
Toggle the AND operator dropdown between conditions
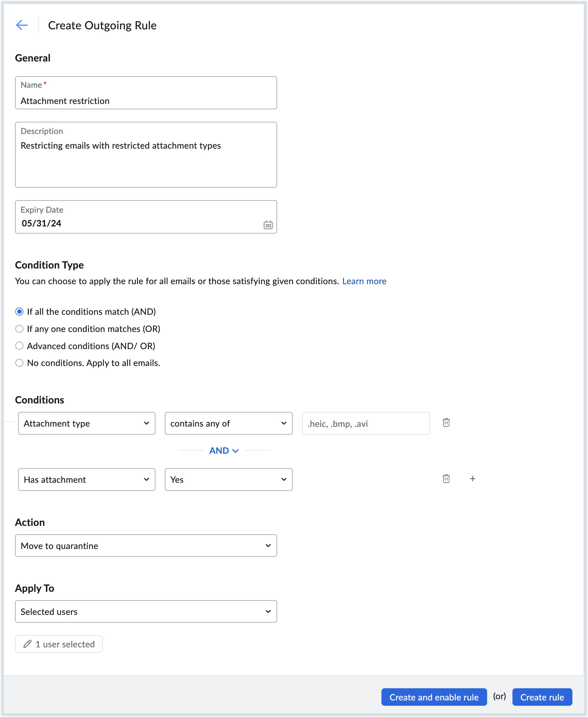[x=224, y=450]
